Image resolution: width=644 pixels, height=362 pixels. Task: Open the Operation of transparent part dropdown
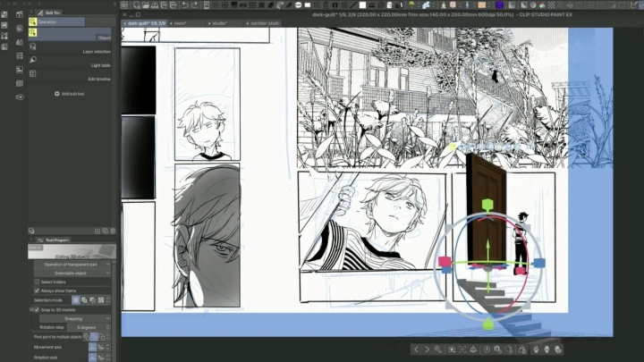point(72,265)
